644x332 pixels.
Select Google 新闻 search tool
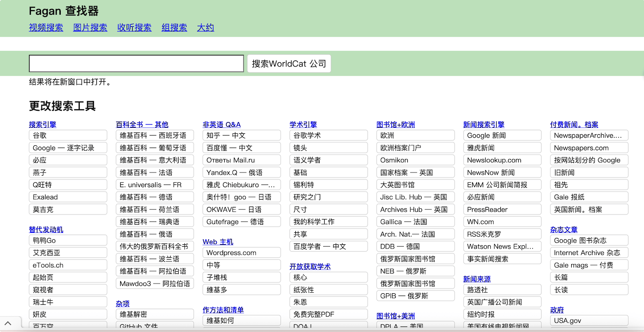coord(502,136)
